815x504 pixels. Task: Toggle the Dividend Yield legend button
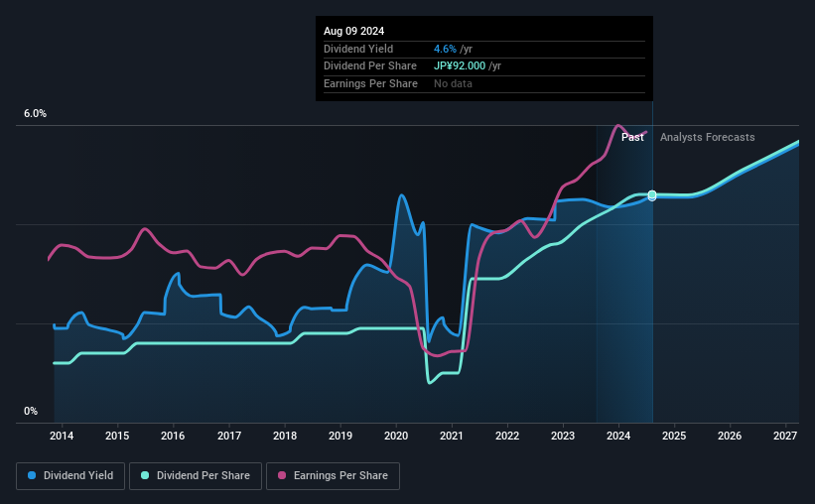tap(70, 476)
